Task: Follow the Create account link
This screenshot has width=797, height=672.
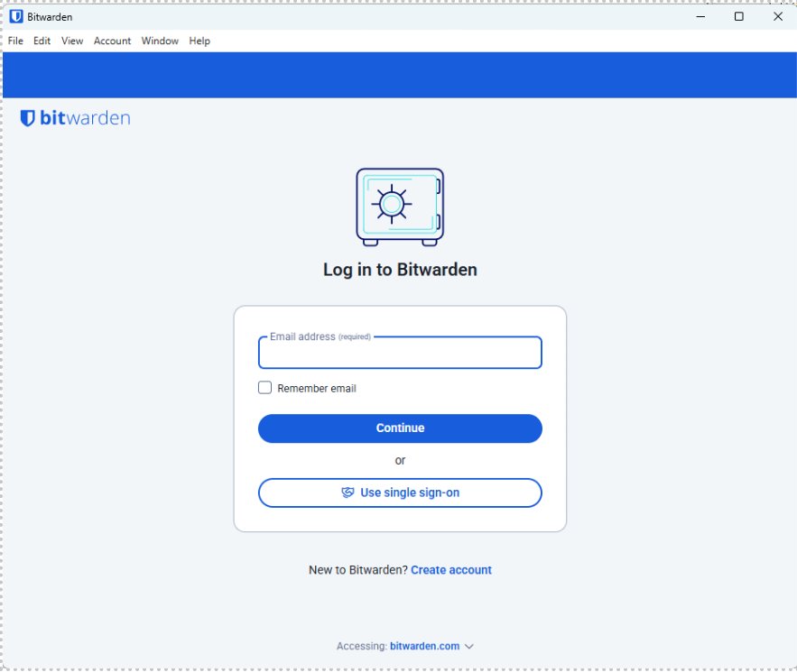Action: (x=451, y=570)
